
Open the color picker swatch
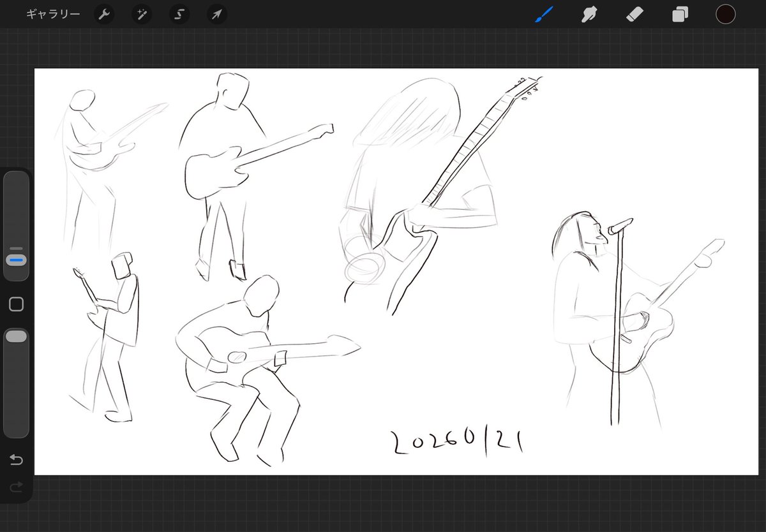coord(726,14)
